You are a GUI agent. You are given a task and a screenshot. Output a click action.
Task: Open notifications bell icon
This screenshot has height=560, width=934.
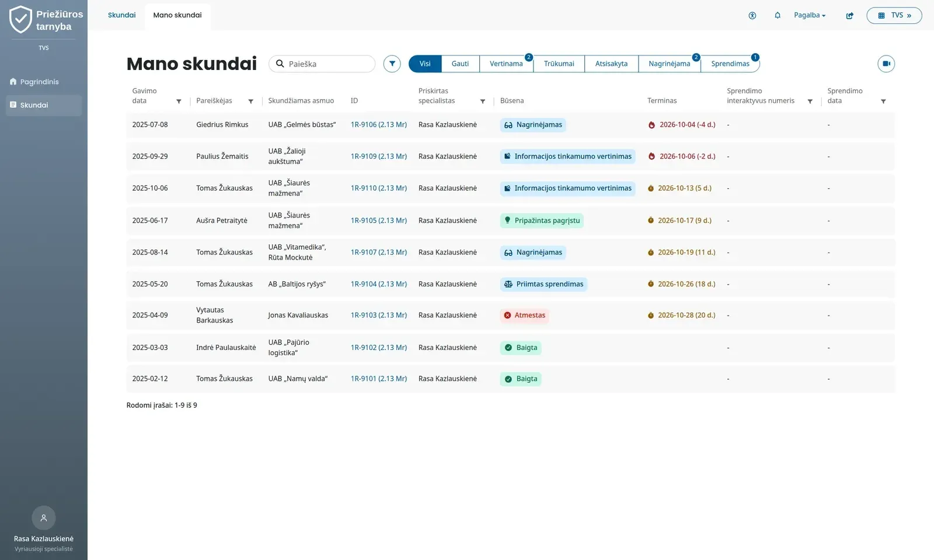778,16
